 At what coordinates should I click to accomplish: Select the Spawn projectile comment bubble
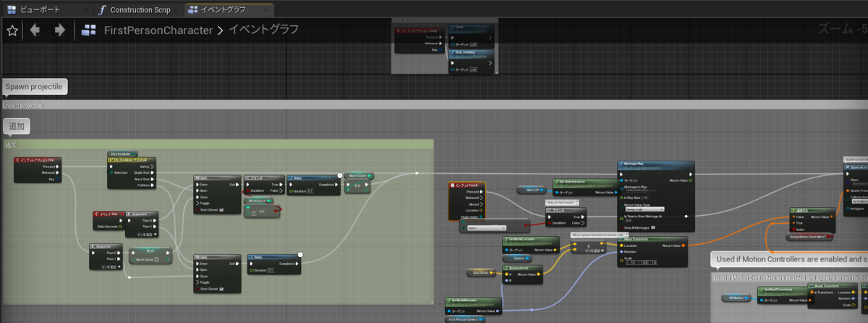(x=35, y=87)
